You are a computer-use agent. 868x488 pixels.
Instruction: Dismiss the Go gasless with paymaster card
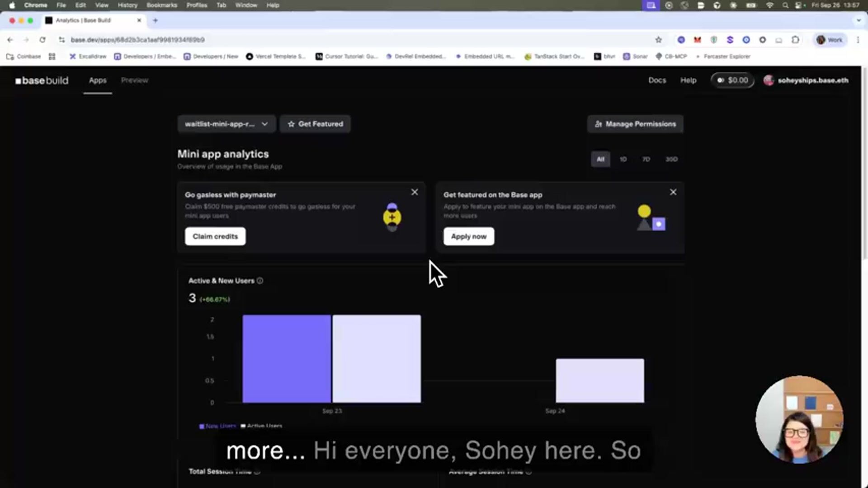coord(415,192)
